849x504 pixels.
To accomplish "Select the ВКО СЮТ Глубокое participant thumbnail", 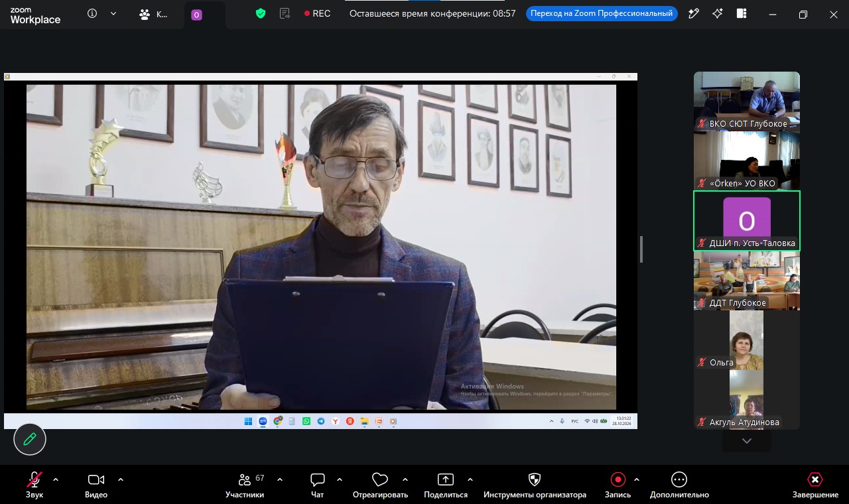I will tap(747, 101).
